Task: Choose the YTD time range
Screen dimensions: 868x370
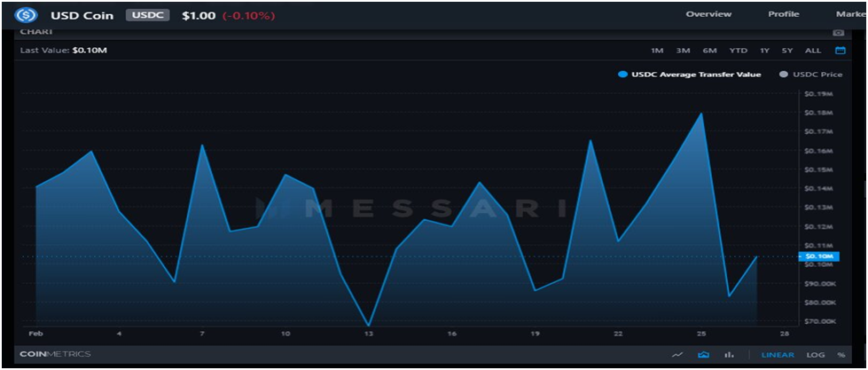Action: (x=738, y=51)
